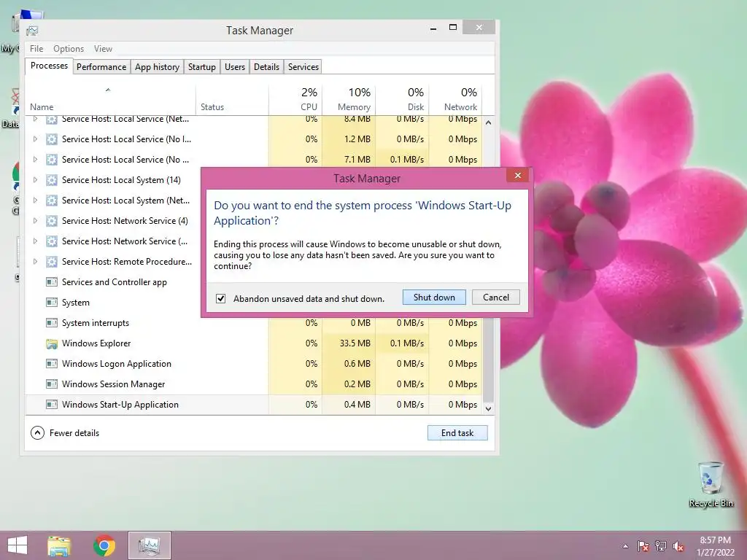Switch to the Details tab

[x=266, y=66]
